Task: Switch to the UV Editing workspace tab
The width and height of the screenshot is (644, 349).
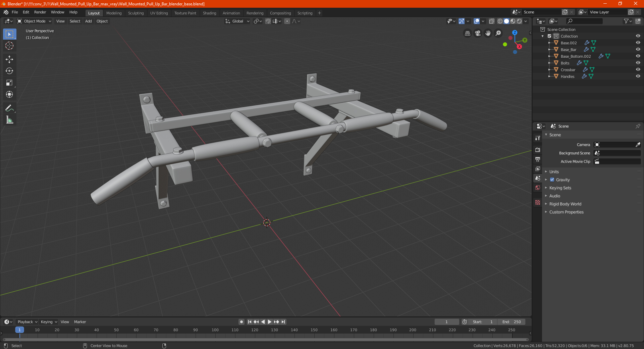Action: tap(159, 13)
